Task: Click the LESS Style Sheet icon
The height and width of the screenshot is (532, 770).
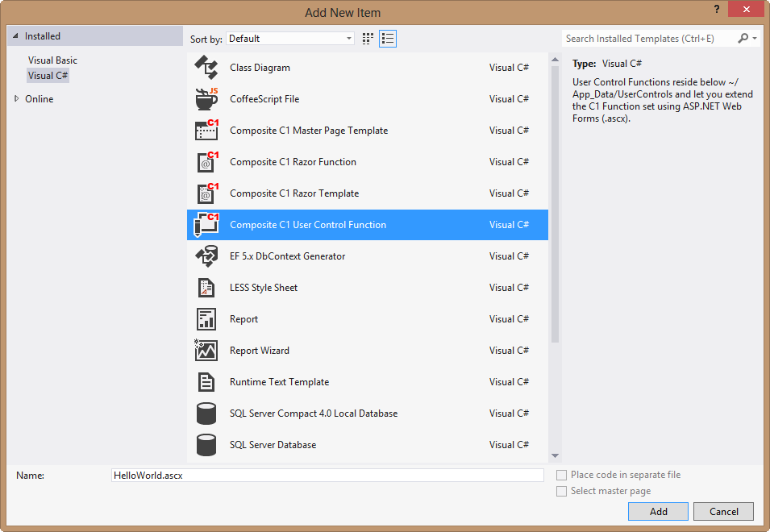Action: pos(206,288)
